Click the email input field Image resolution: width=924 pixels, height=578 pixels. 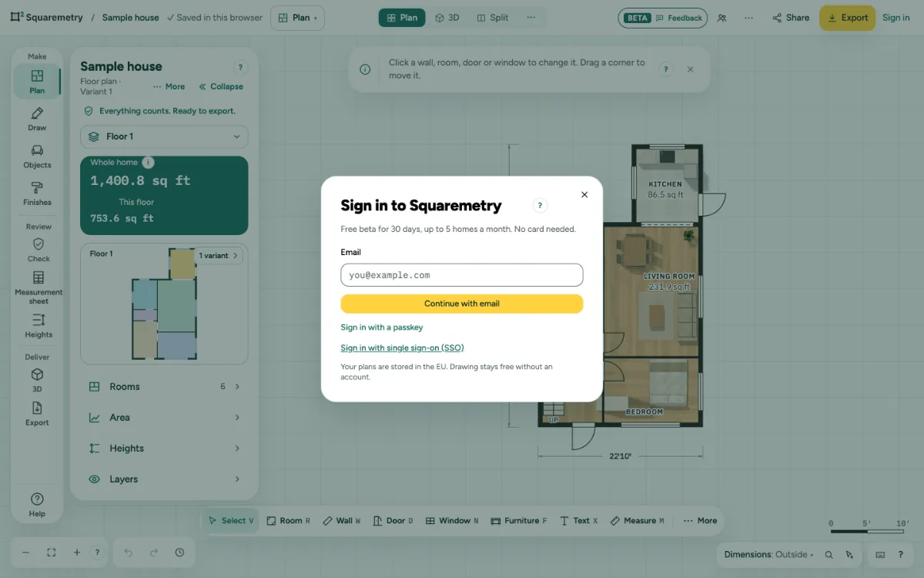click(462, 275)
